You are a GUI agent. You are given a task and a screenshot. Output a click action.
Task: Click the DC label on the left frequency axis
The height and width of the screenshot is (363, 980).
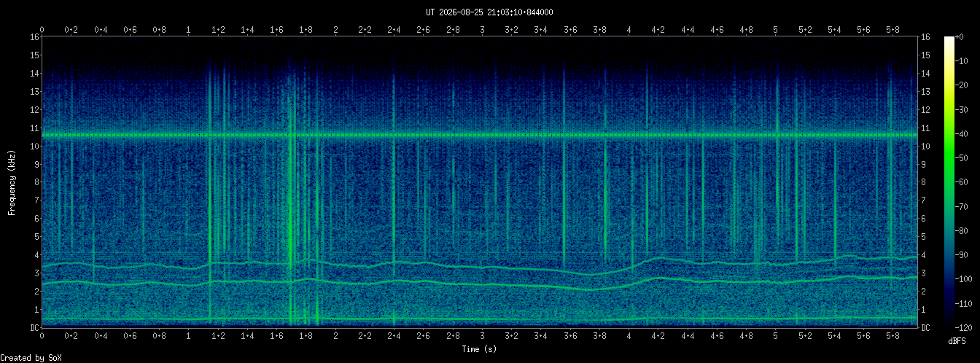tap(34, 327)
